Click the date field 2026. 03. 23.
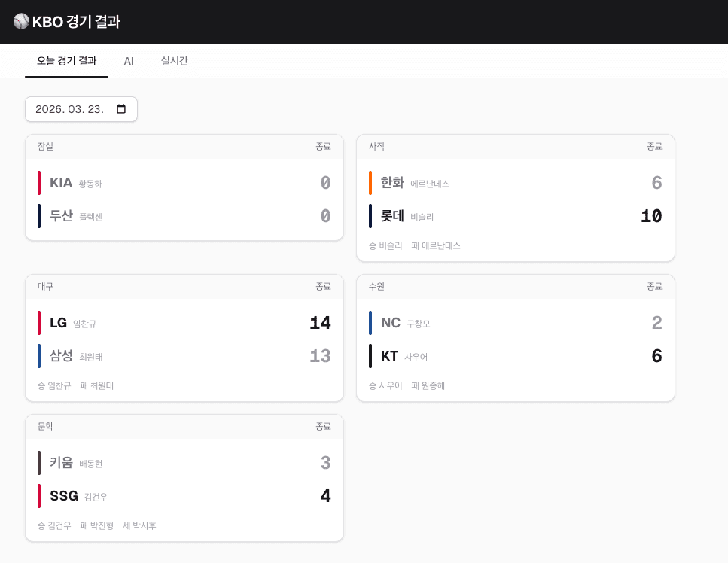The height and width of the screenshot is (563, 728). tap(81, 109)
